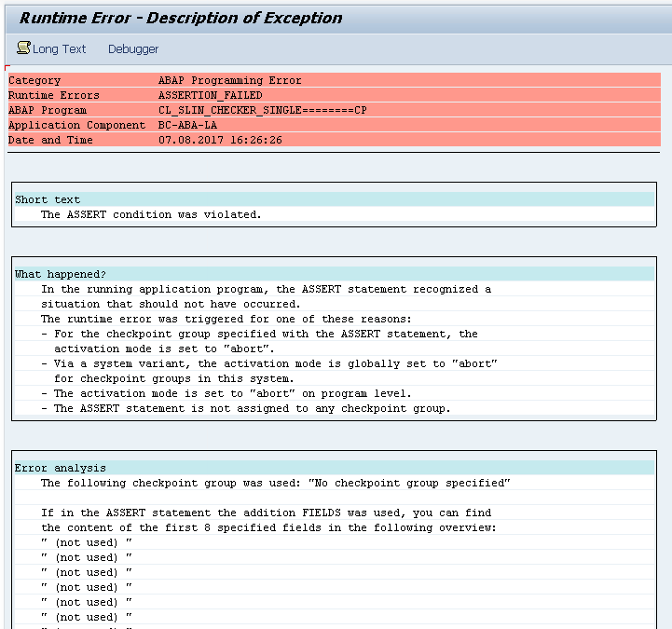Viewport: 672px width, 629px height.
Task: Select component BC-ABA-LA
Action: tap(187, 125)
